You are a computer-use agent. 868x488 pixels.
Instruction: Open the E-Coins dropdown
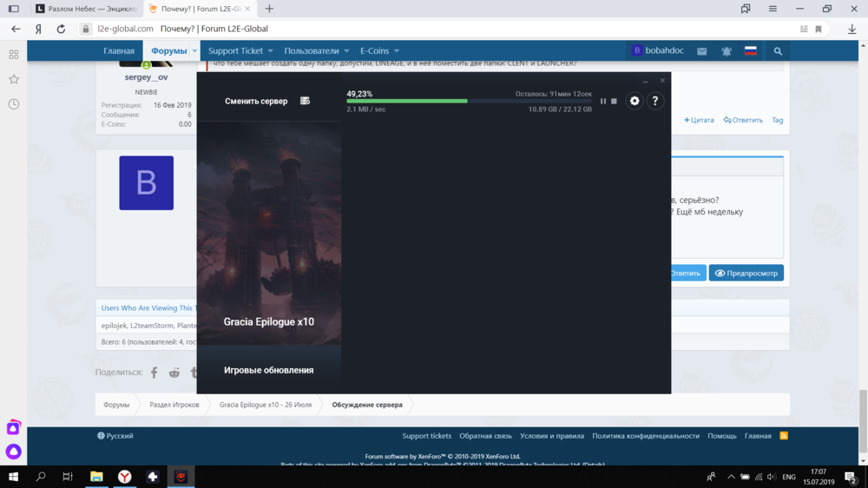tap(380, 51)
